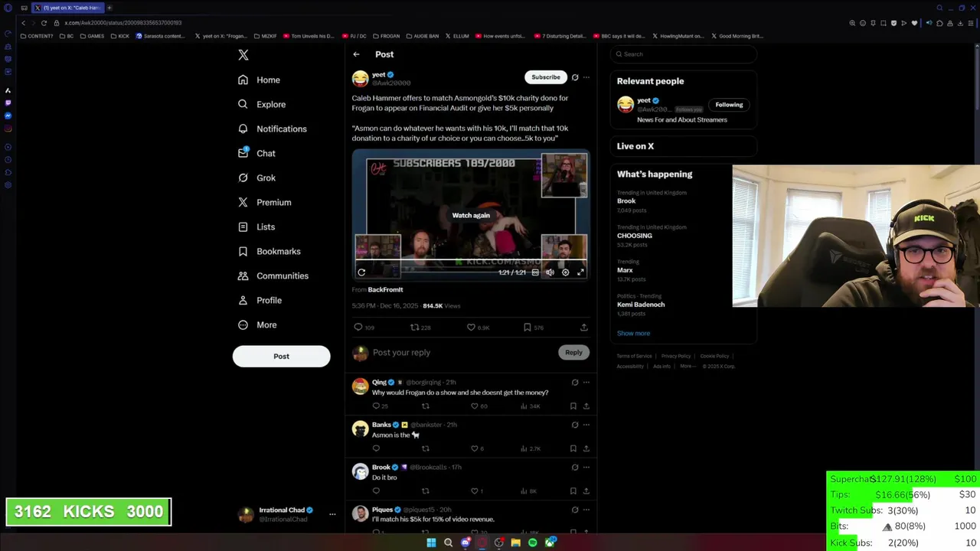Click the Post your reply field
980x551 pixels.
point(463,352)
